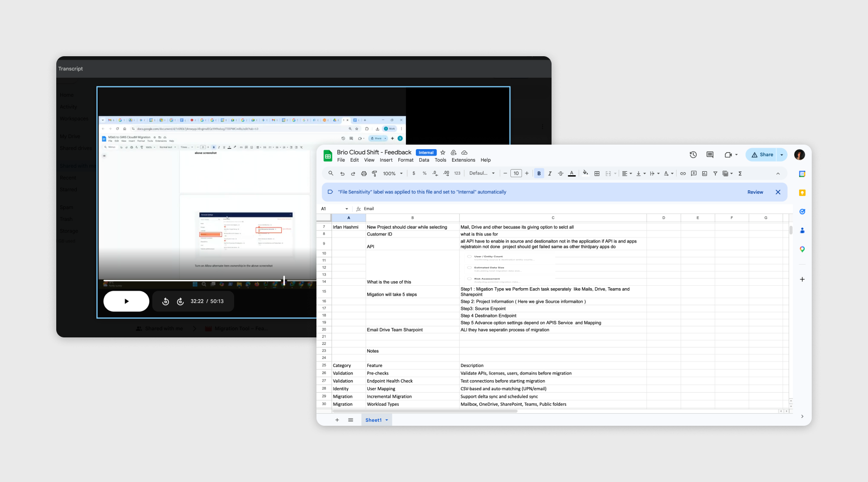Star the Brio Cloud Shift document
The height and width of the screenshot is (482, 868).
coord(443,152)
